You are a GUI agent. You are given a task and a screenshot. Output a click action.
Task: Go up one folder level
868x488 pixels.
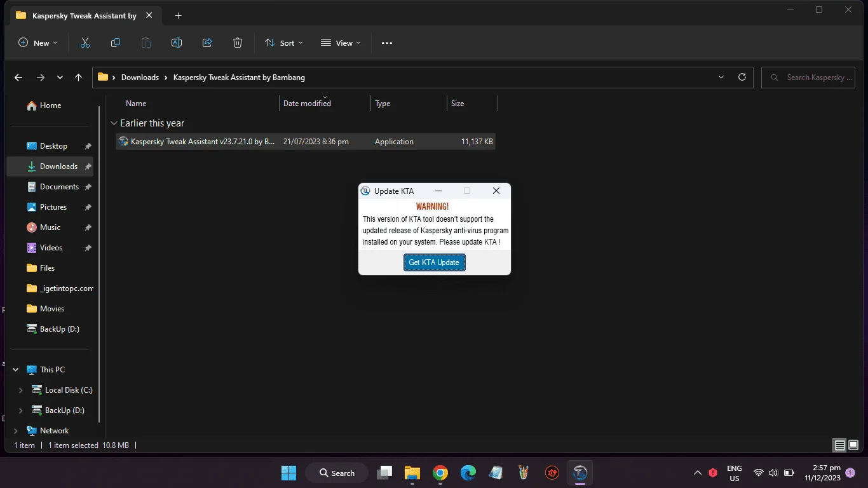click(x=78, y=78)
